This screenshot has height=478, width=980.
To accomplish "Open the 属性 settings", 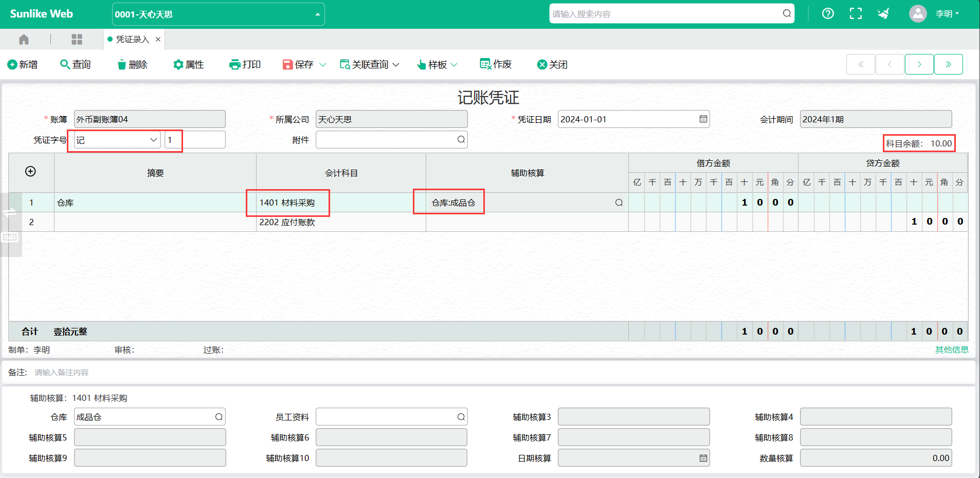I will pos(189,65).
